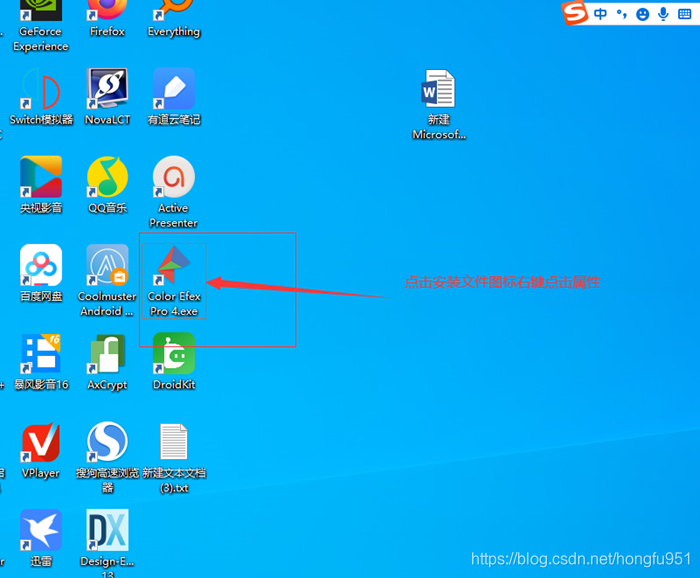Select the DroidKit desktop shortcut
The height and width of the screenshot is (578, 700).
tap(174, 362)
